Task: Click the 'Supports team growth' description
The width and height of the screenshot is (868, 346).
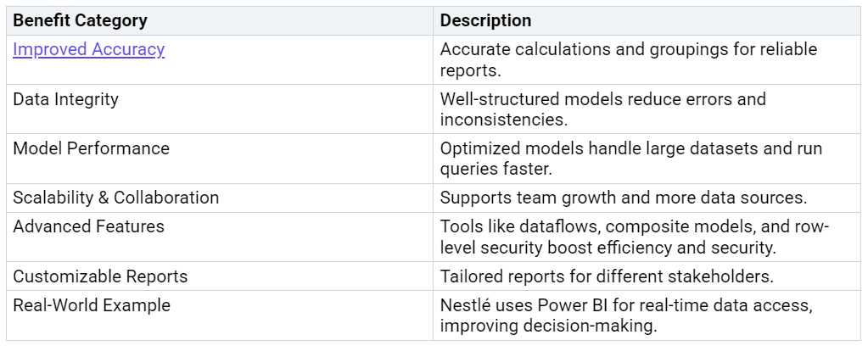Action: coord(624,198)
